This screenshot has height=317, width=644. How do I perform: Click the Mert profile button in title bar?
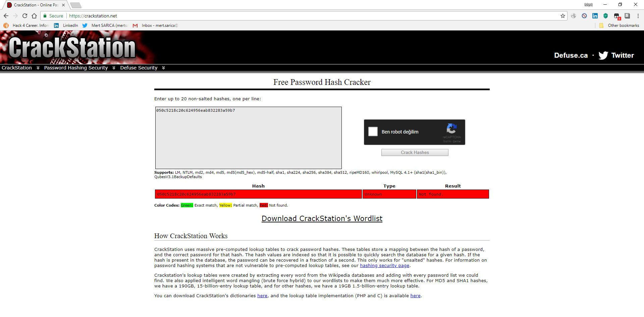(x=588, y=5)
